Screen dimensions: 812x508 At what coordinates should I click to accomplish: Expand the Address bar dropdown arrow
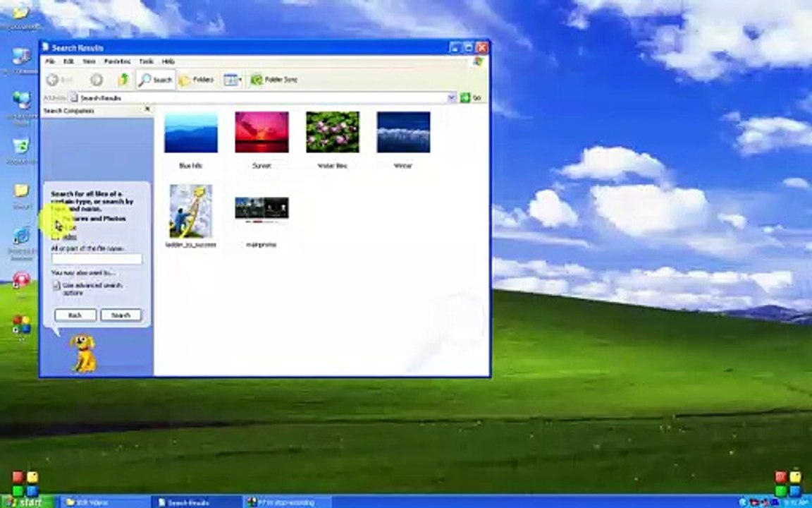pyautogui.click(x=452, y=97)
